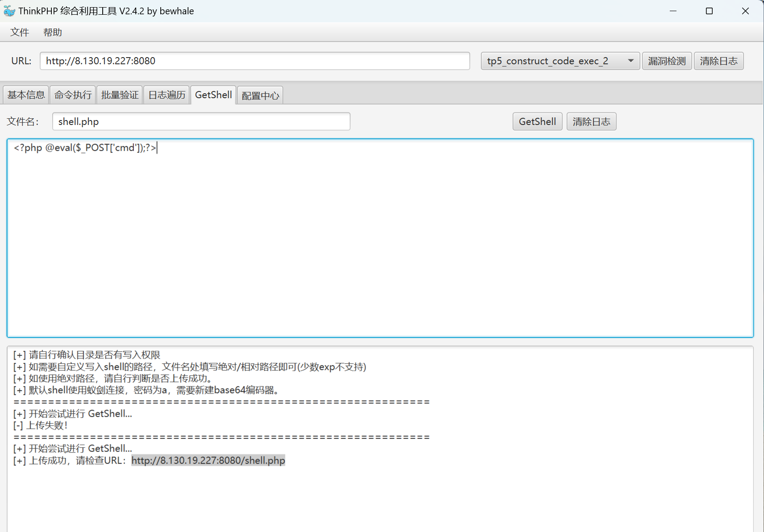
Task: Click the 文件名: label
Action: click(23, 122)
